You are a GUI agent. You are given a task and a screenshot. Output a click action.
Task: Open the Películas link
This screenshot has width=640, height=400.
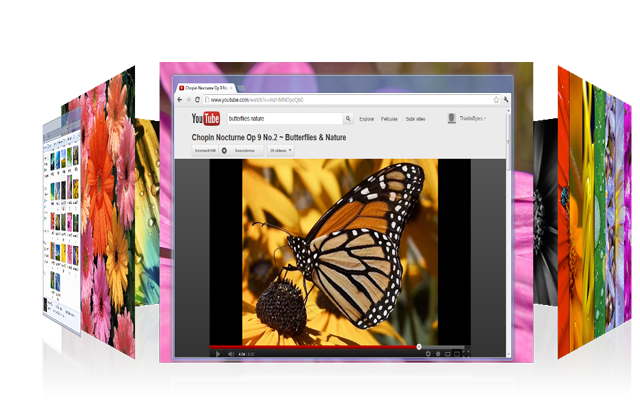[x=389, y=119]
